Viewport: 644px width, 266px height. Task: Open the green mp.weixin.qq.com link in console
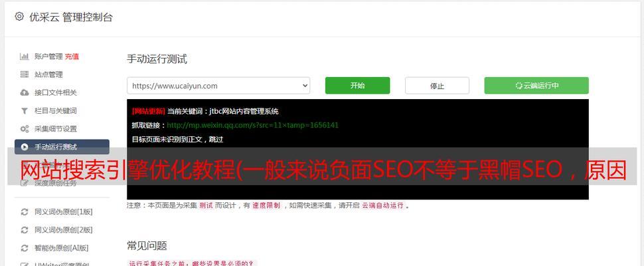coord(252,126)
